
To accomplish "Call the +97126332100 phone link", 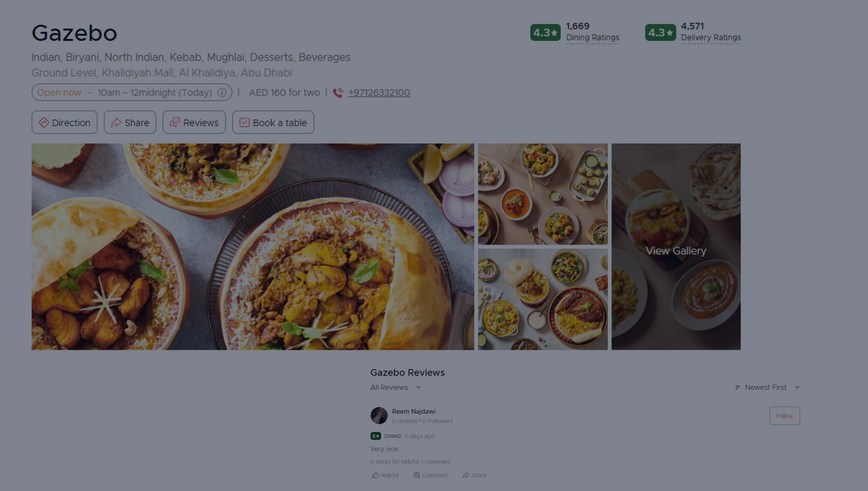I will click(379, 93).
